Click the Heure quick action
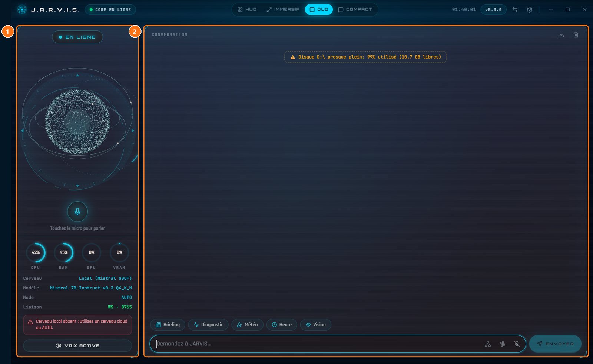593x364 pixels. click(x=282, y=325)
